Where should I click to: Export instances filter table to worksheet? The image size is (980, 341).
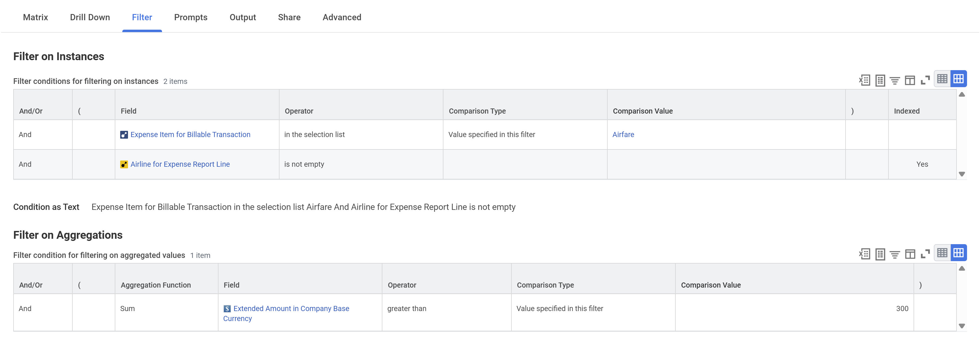(x=880, y=80)
